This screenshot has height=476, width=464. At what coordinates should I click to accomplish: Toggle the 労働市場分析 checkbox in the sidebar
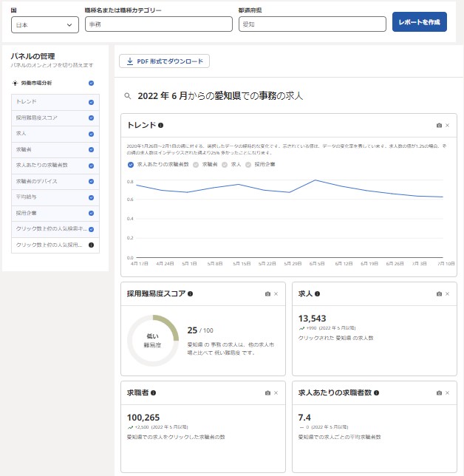[91, 84]
